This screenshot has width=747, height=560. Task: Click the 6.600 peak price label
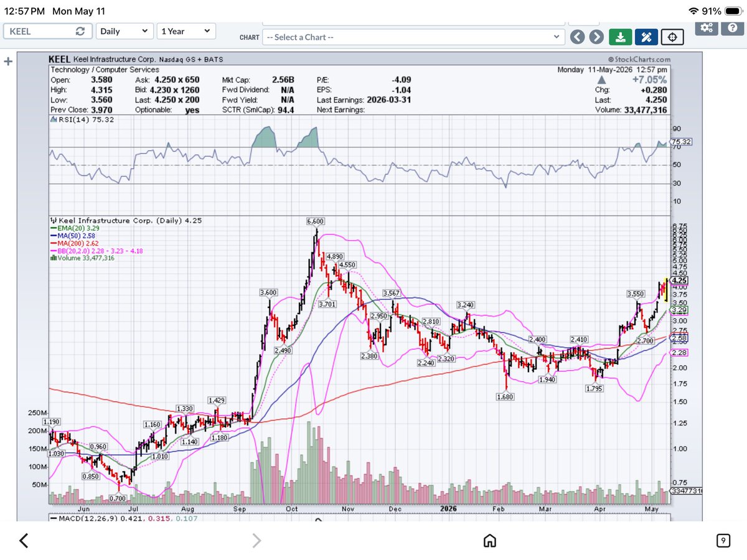[316, 222]
